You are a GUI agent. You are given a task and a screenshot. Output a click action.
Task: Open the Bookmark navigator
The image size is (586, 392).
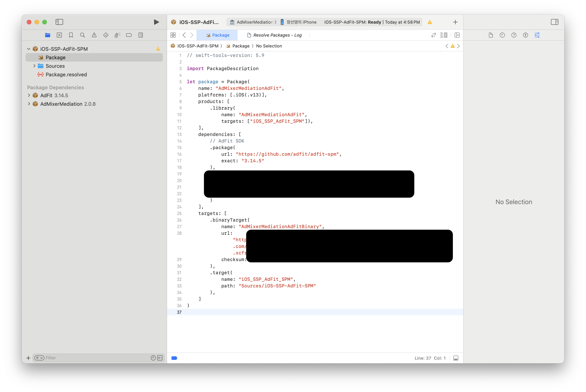[71, 35]
